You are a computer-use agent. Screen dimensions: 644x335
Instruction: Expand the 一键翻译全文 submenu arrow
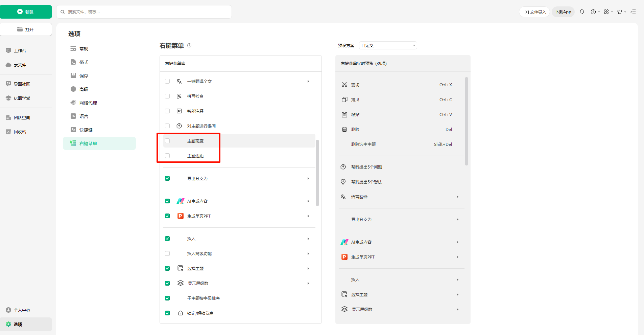[308, 81]
